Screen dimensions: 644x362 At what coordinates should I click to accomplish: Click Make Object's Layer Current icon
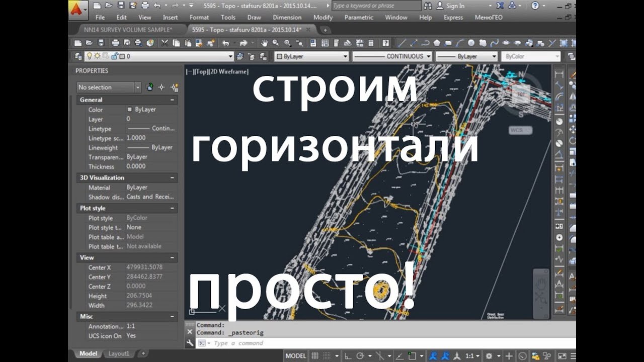pos(239,56)
